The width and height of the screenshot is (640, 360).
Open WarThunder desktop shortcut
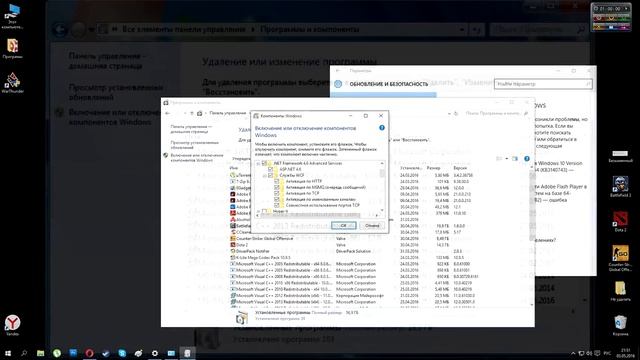click(13, 83)
